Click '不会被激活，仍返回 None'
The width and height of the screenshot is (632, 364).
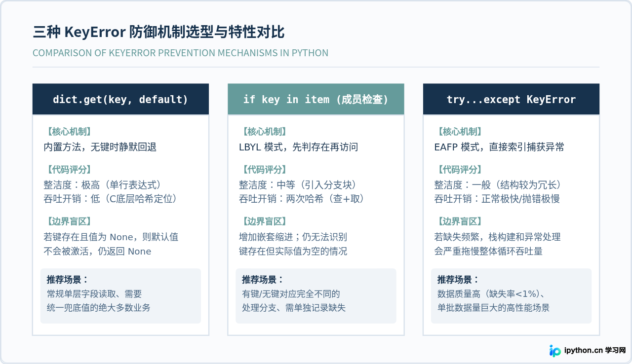point(97,252)
